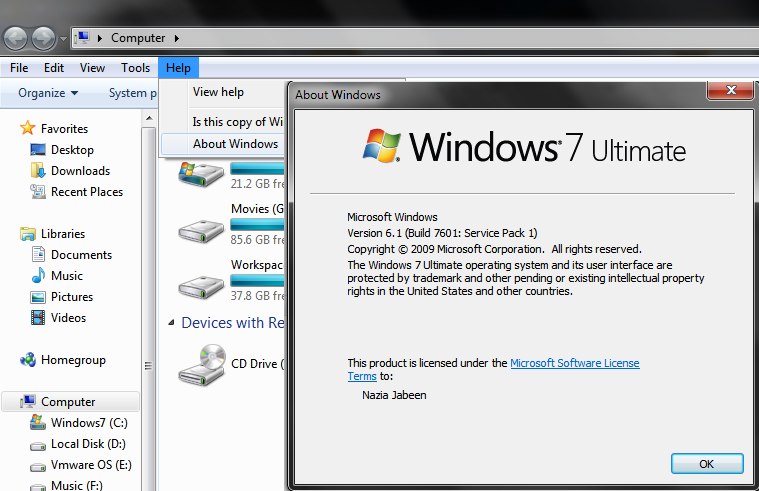Open the Organize dropdown menu

click(x=48, y=93)
